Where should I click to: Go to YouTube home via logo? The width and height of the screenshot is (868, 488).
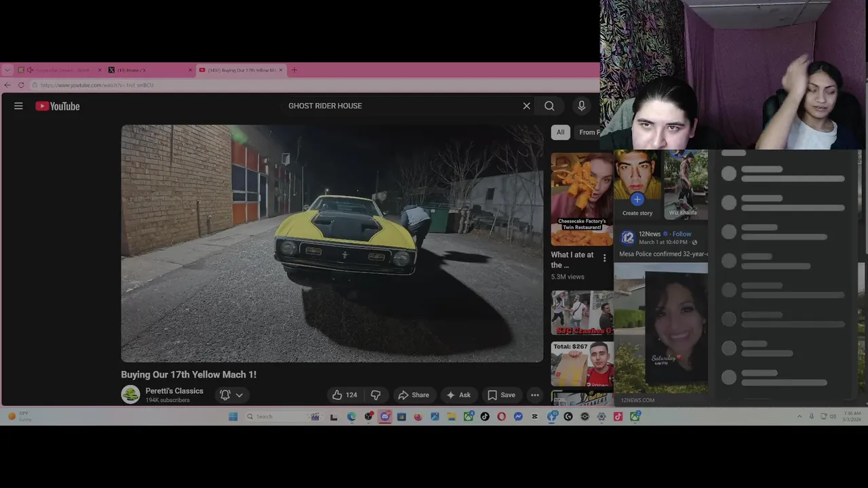[x=58, y=106]
